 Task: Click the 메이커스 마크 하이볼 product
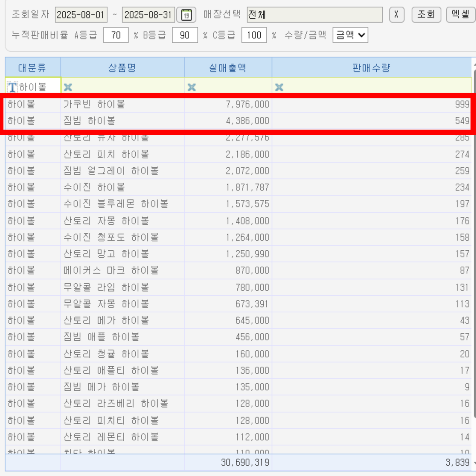[x=111, y=270]
